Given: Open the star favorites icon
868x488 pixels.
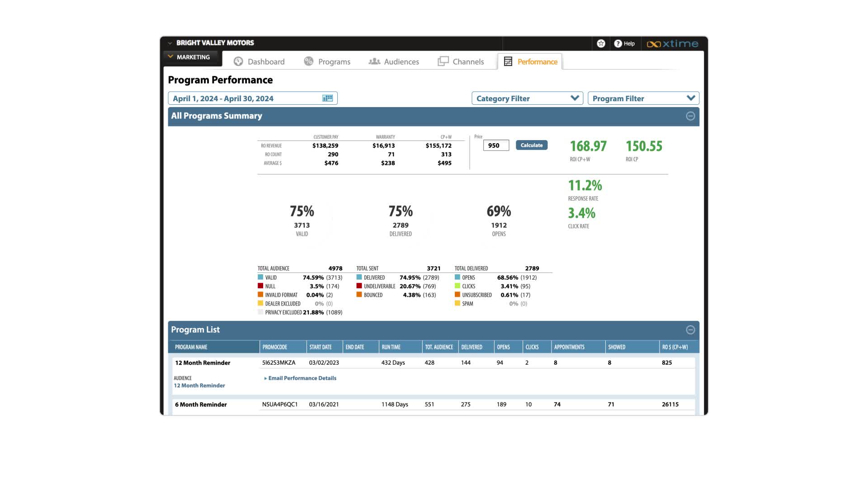Looking at the screenshot, I should pos(601,43).
